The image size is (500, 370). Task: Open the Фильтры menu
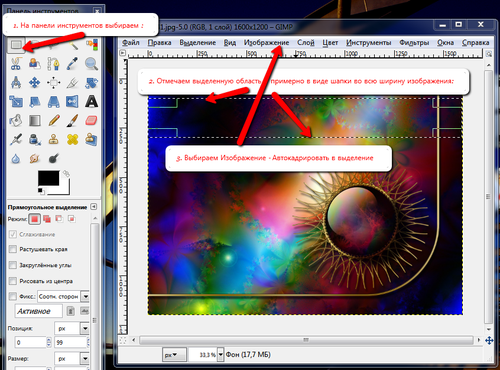click(x=414, y=43)
